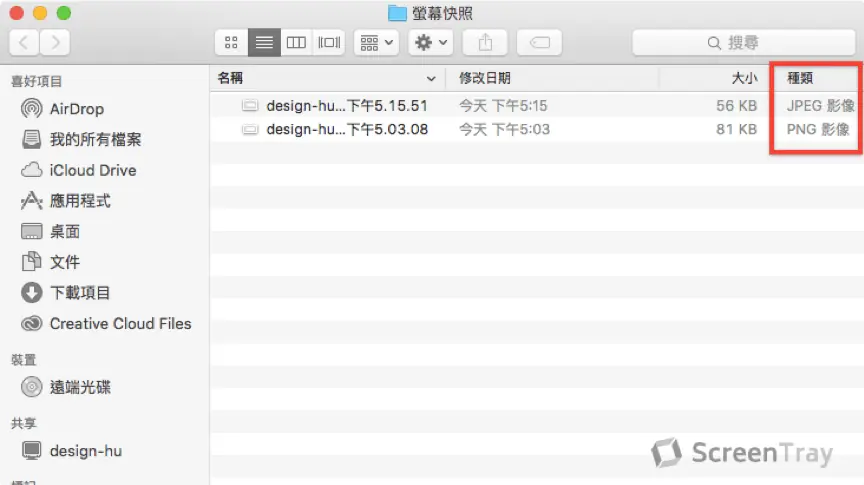Click the file icon of the JPEG screenshot
The image size is (864, 485).
(250, 105)
